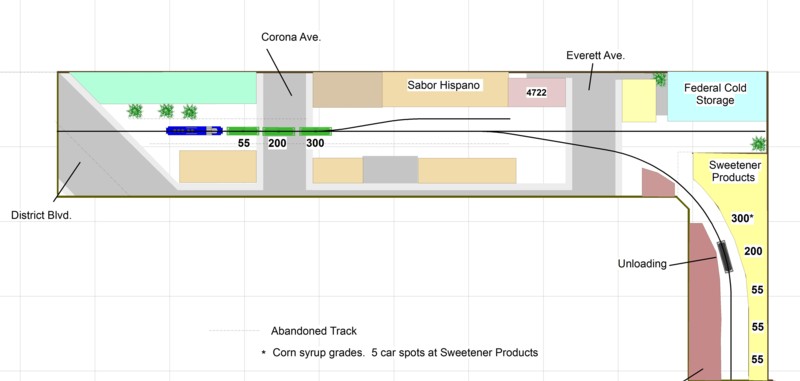Viewport: 800px width, 381px height.
Task: Click the Unloading label
Action: 642,264
